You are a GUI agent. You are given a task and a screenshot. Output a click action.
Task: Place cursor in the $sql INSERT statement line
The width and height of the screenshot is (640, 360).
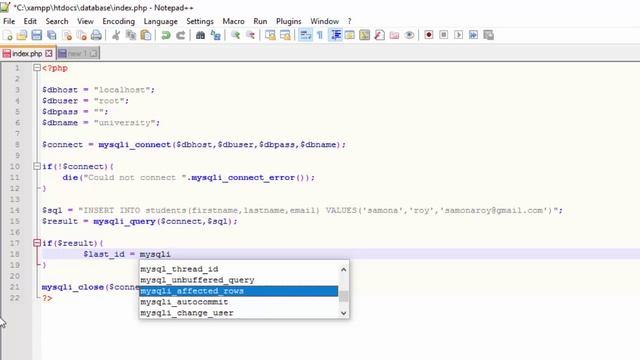click(302, 210)
